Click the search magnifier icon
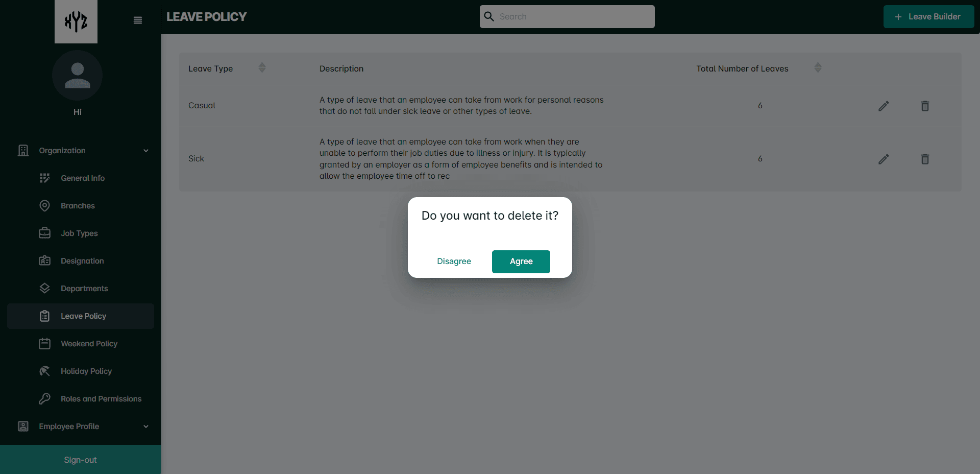The height and width of the screenshot is (474, 980). click(489, 16)
